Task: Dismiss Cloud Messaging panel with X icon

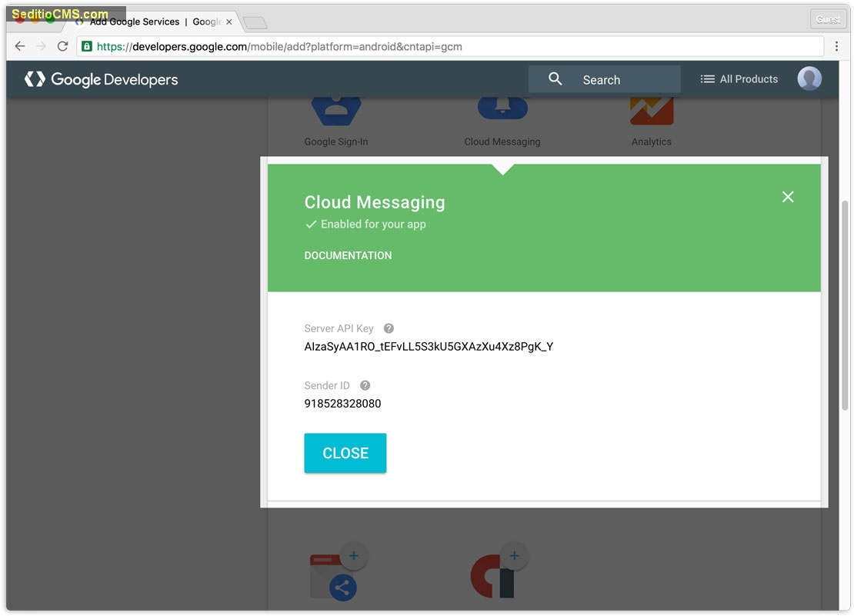Action: (x=788, y=197)
